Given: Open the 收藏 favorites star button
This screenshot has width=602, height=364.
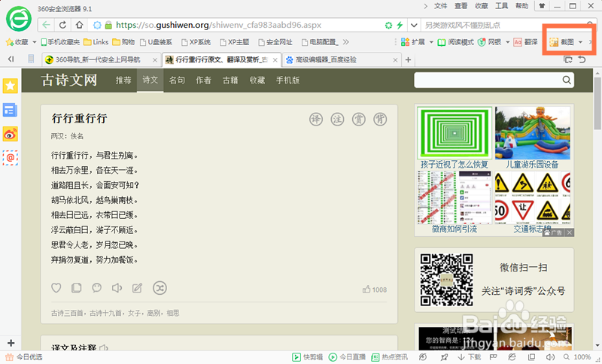Looking at the screenshot, I should click(x=17, y=42).
